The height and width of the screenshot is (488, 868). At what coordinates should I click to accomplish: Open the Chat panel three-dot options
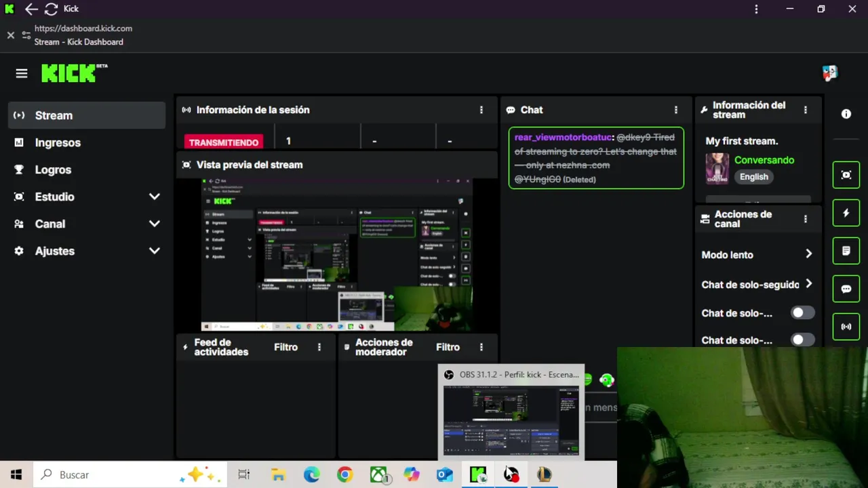[675, 110]
